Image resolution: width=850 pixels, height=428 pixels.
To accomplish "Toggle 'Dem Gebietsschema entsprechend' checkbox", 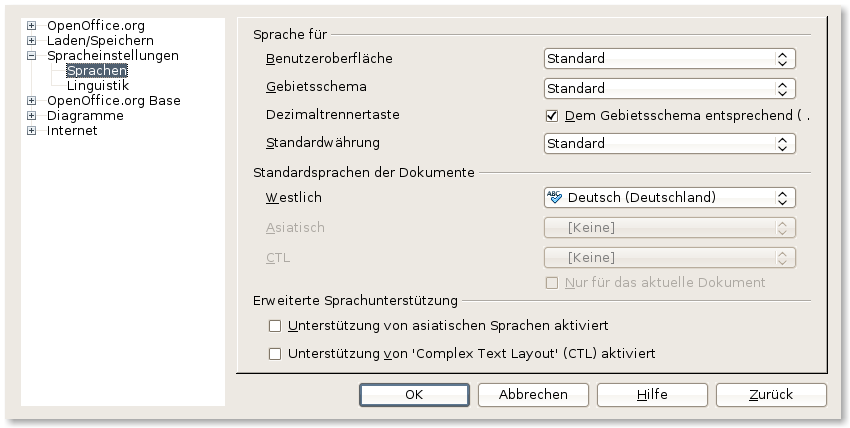I will click(552, 115).
